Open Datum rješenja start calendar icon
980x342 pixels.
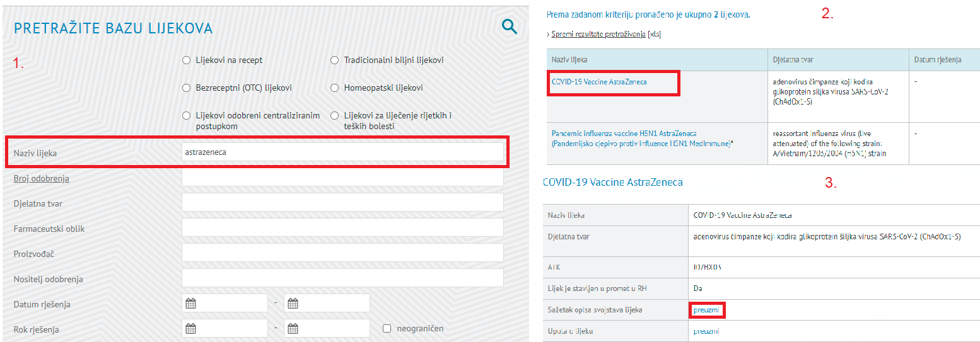tap(191, 304)
